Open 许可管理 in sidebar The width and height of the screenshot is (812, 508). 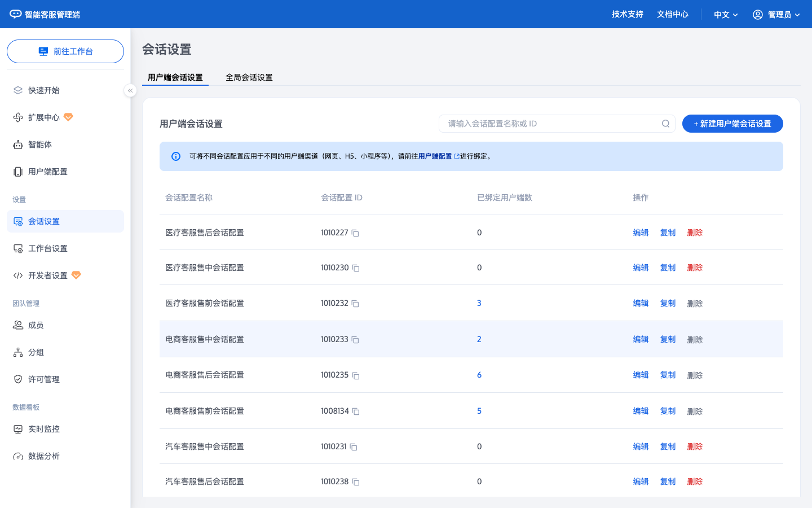click(x=65, y=379)
